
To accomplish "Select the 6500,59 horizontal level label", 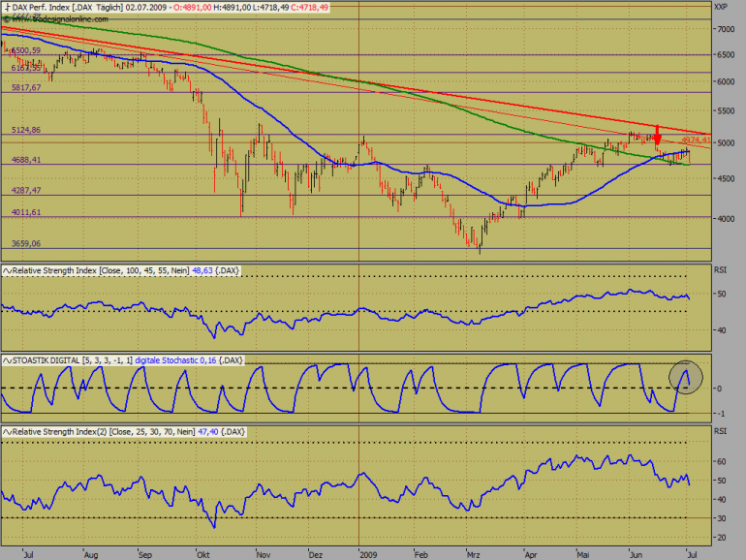I will 26,50.
